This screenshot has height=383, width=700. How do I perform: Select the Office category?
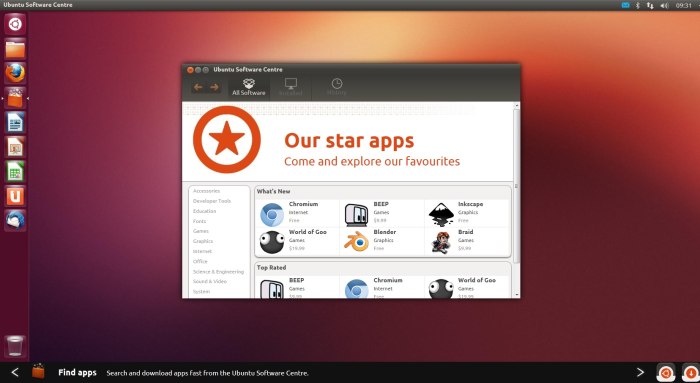(200, 261)
